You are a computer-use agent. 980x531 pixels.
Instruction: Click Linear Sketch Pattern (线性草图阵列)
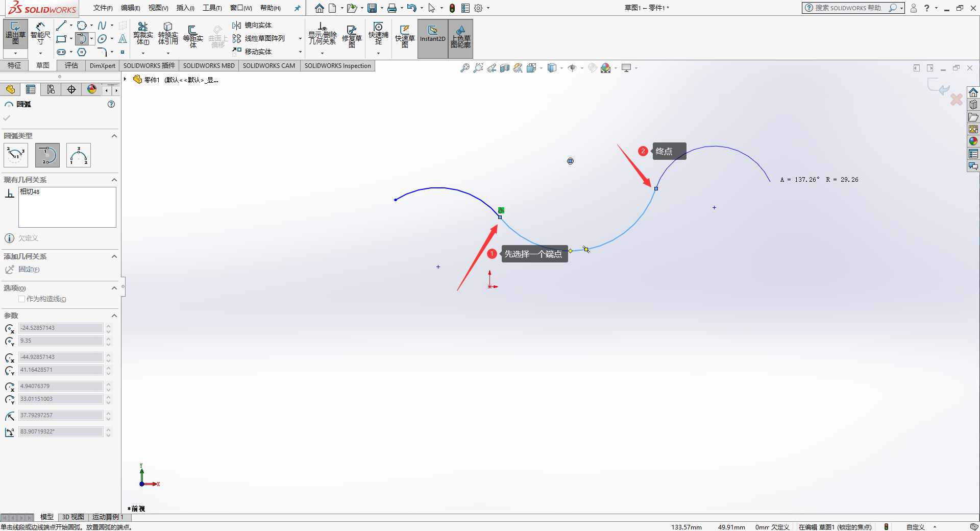click(x=259, y=38)
